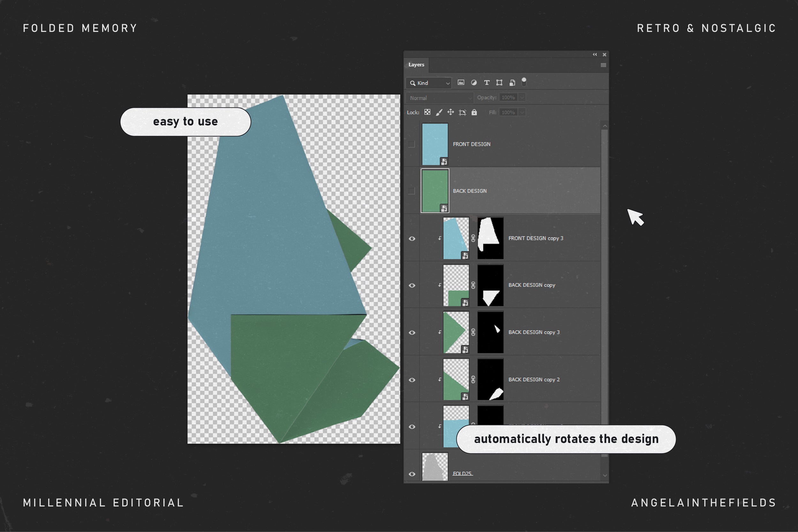Viewport: 798px width, 532px height.
Task: Click the type layers filter icon
Action: [x=487, y=83]
